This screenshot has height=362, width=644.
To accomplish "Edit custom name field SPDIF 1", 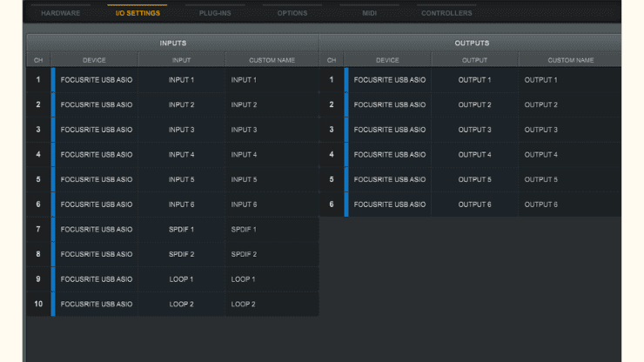I will click(x=272, y=229).
